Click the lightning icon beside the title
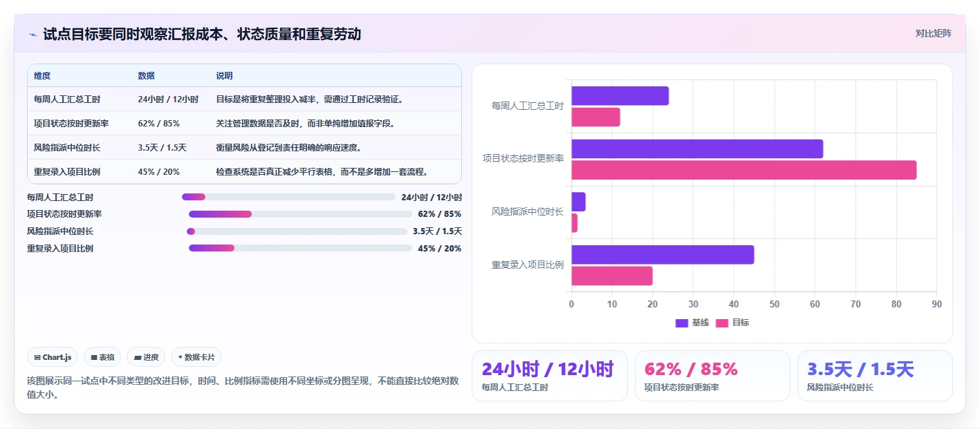Viewport: 980px width, 429px height. (33, 35)
